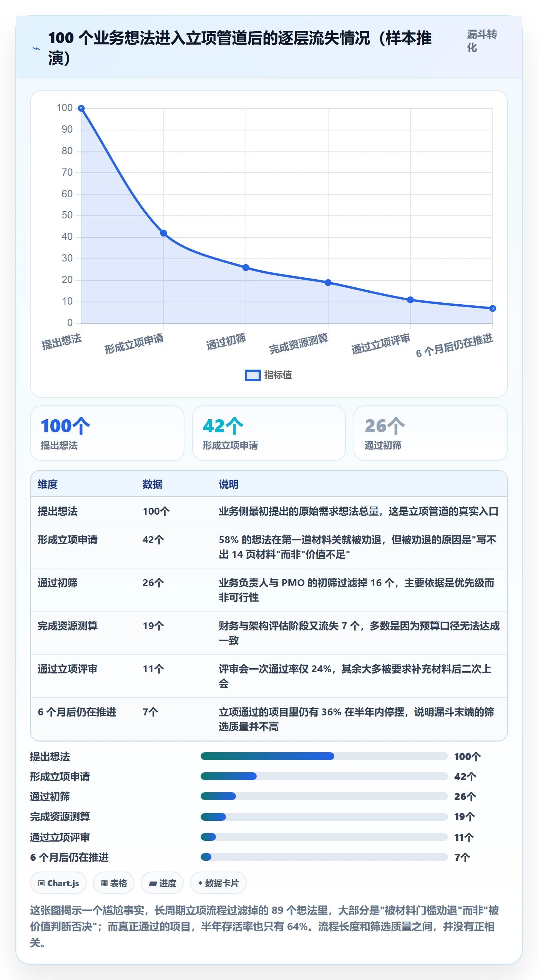Screen dimensions: 538x980
Task: Open the 26个 通过初筛 data card
Action: click(x=431, y=433)
